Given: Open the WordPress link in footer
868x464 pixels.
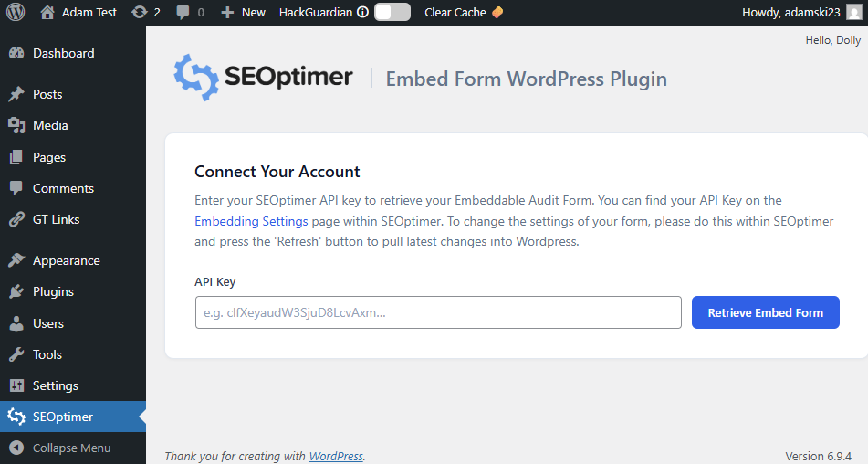Looking at the screenshot, I should tap(336, 457).
